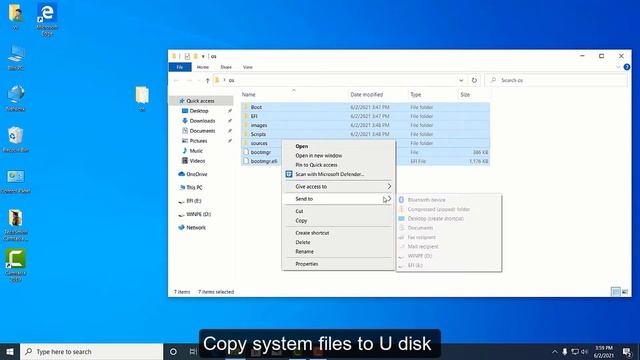The image size is (640, 360).
Task: Click the Microsoft Defender shield icon in menu
Action: [x=289, y=174]
